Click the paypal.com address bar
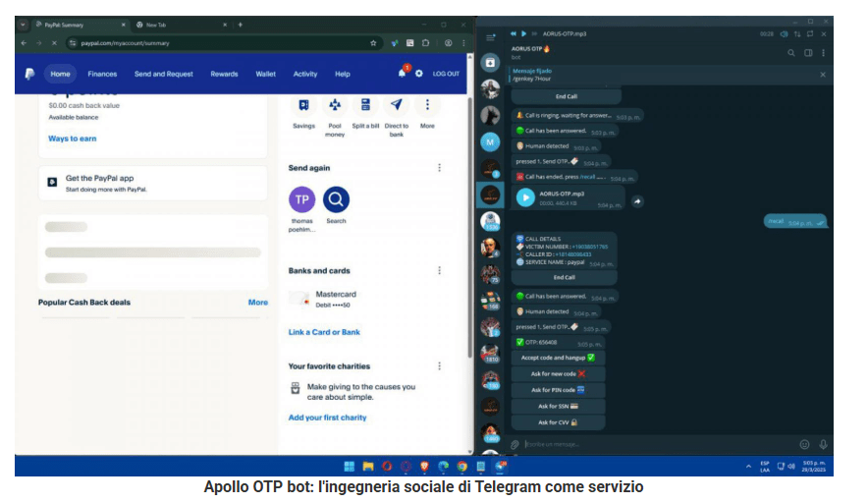 coord(222,42)
